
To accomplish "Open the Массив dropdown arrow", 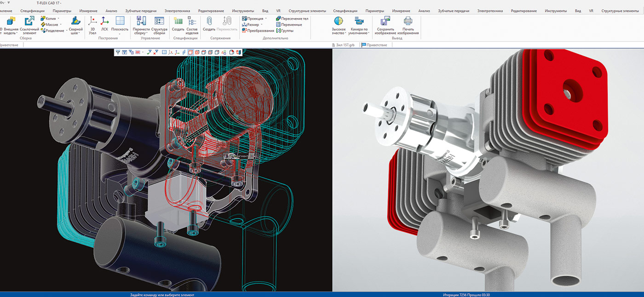I will coord(60,24).
